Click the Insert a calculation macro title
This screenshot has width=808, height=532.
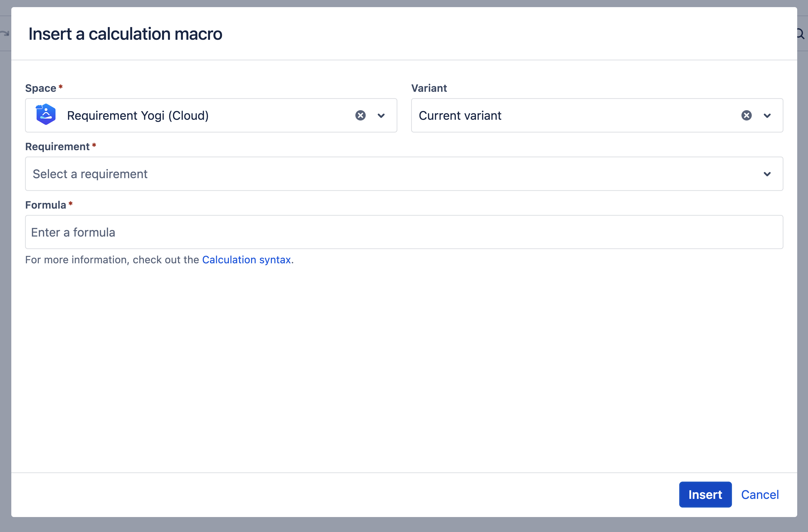pos(125,34)
